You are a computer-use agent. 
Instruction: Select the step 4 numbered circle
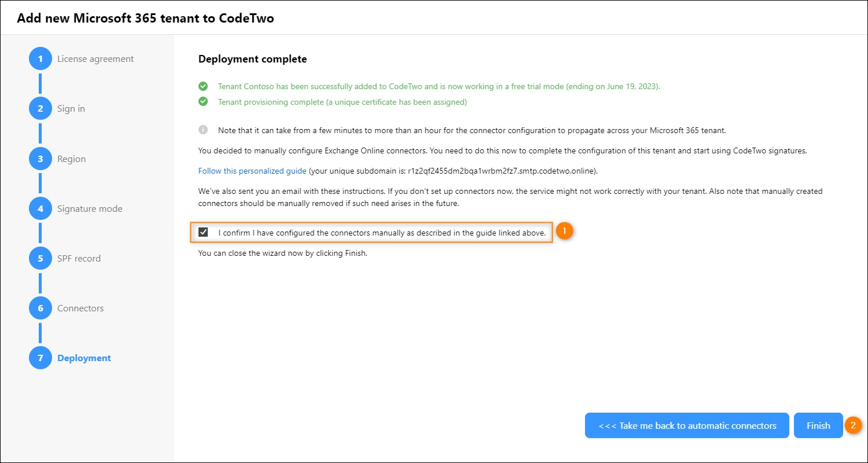[41, 208]
